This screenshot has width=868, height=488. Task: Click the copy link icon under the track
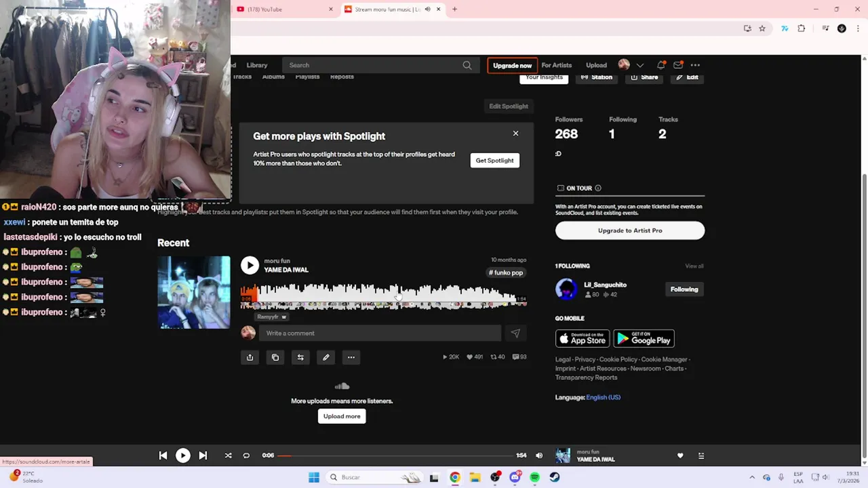275,357
